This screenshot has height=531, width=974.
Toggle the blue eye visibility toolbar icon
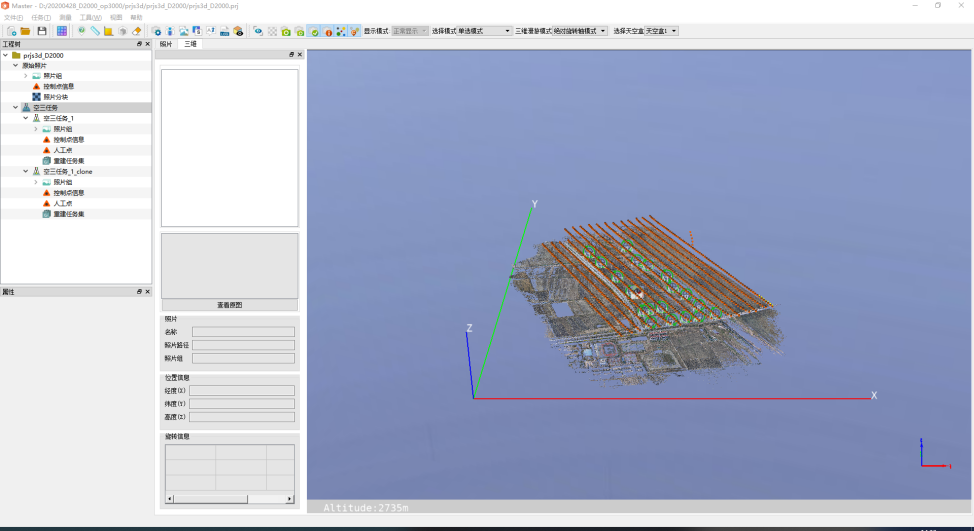(x=258, y=31)
